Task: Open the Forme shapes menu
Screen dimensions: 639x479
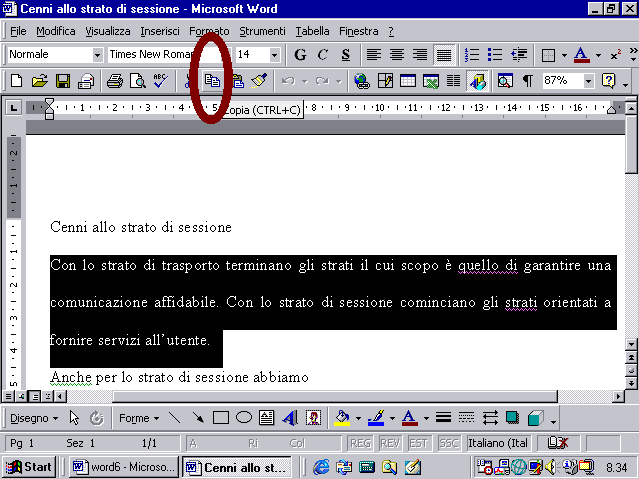Action: 139,418
